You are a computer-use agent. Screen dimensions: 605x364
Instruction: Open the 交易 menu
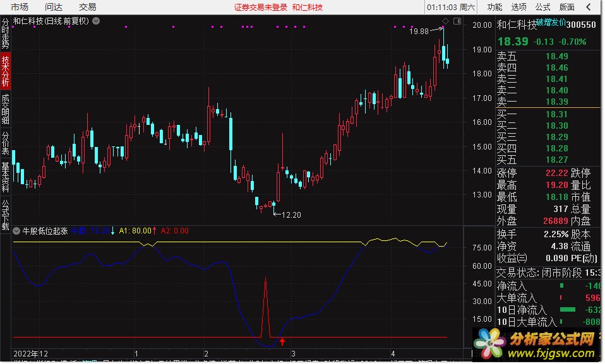pyautogui.click(x=87, y=7)
